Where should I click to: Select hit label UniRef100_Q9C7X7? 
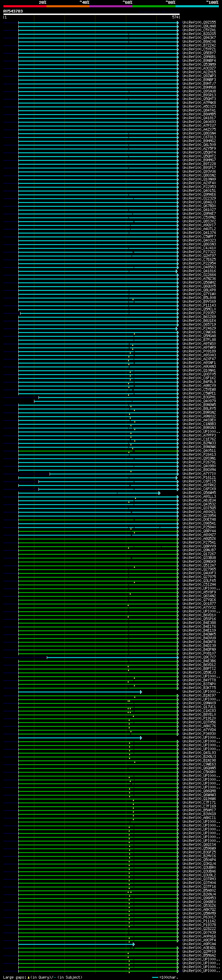pyautogui.click(x=199, y=657)
